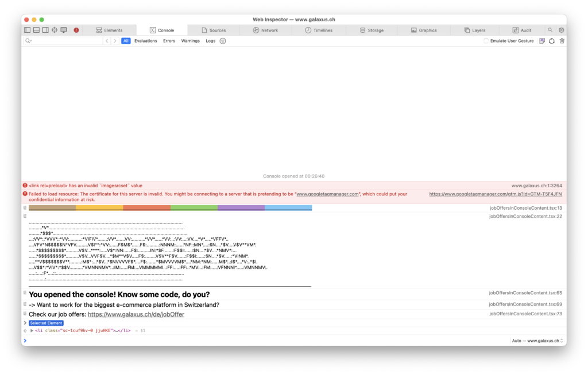The height and width of the screenshot is (374, 588).
Task: Open Web Inspector settings gear
Action: [x=561, y=30]
